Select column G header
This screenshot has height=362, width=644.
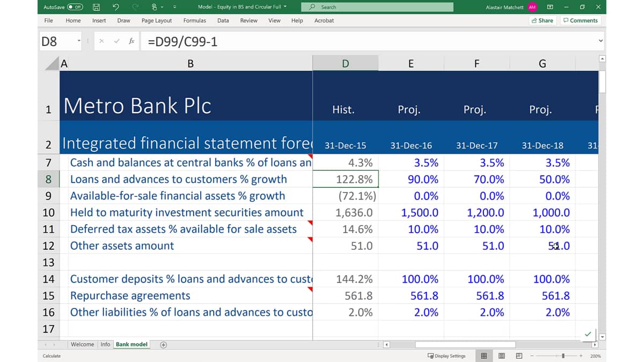tap(542, 64)
